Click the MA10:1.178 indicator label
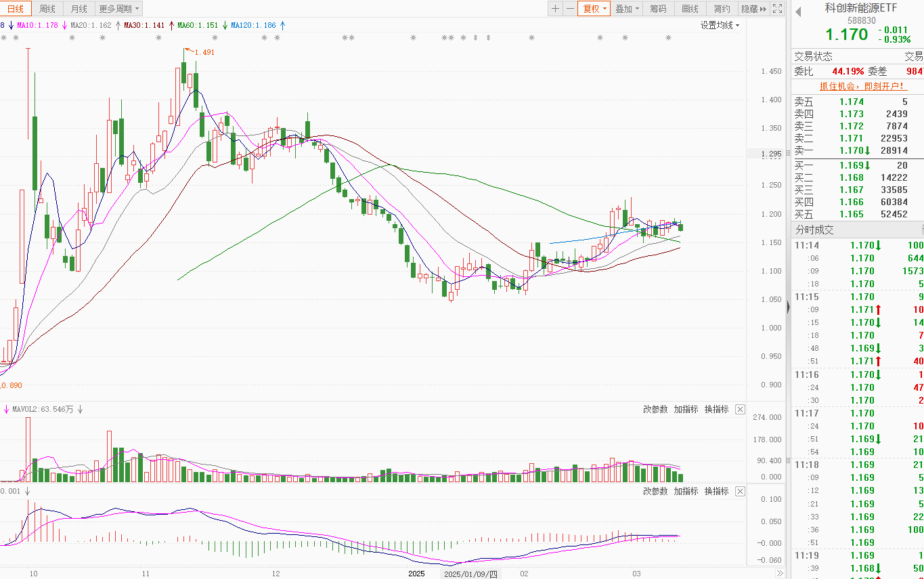Viewport: 924px width, 579px height. (x=37, y=25)
